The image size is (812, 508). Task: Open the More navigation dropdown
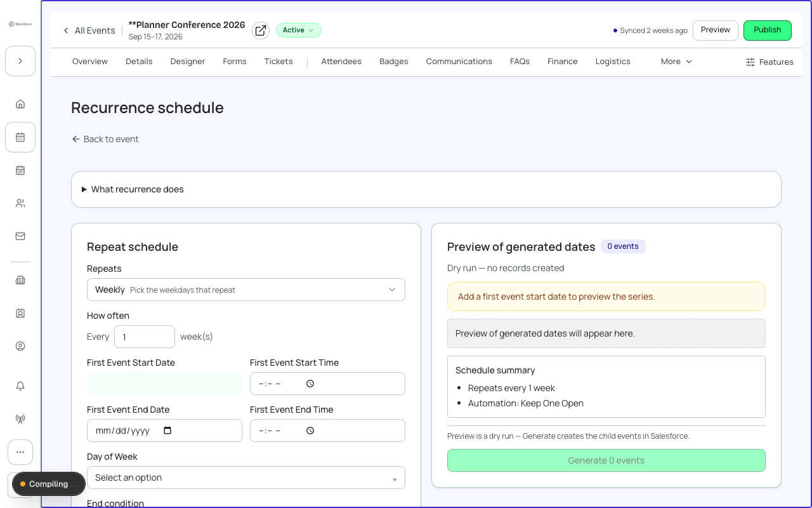click(676, 62)
